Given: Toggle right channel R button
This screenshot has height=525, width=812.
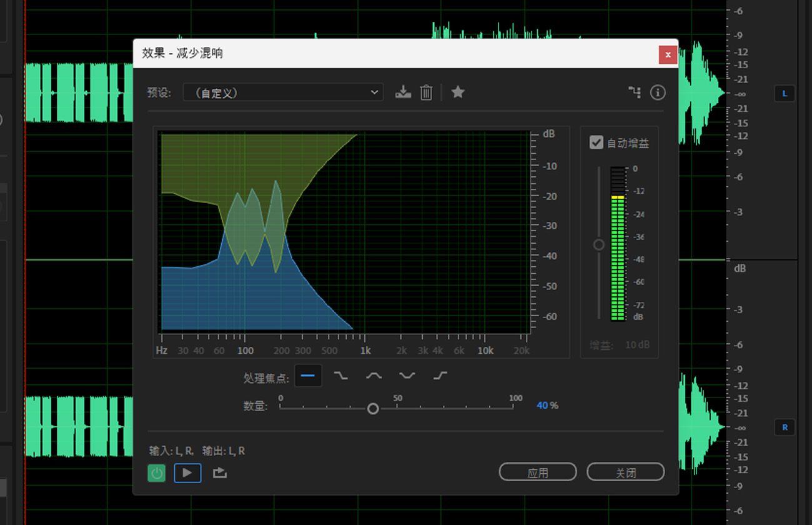Looking at the screenshot, I should click(785, 427).
